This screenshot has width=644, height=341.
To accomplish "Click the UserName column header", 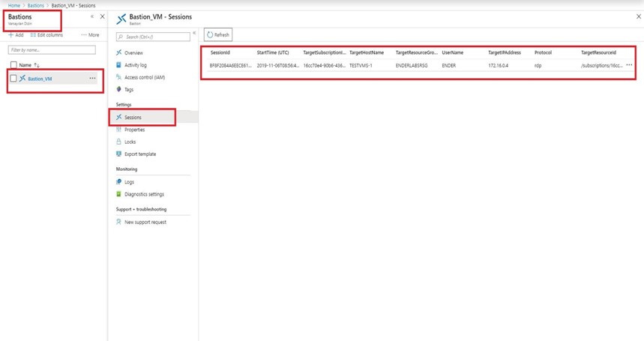I will coord(453,52).
